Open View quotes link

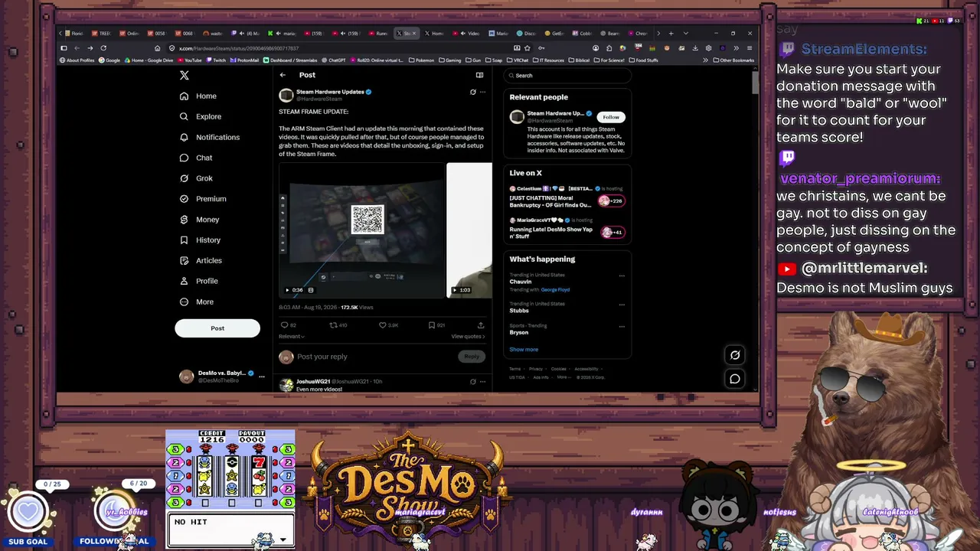(468, 337)
